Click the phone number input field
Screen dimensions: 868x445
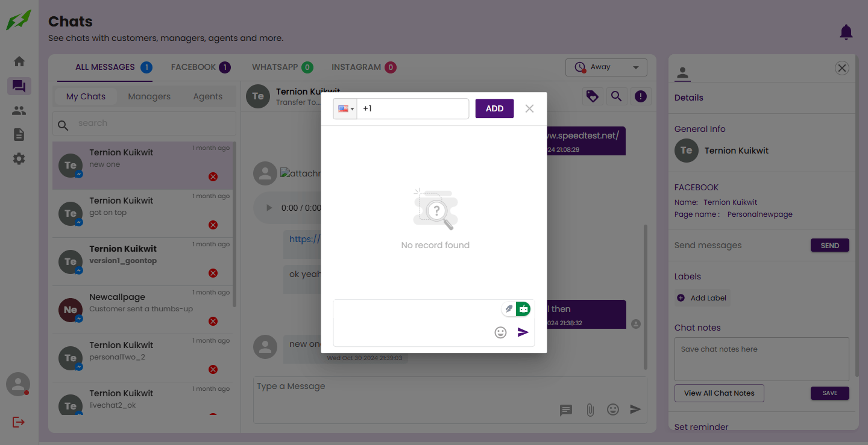click(414, 109)
